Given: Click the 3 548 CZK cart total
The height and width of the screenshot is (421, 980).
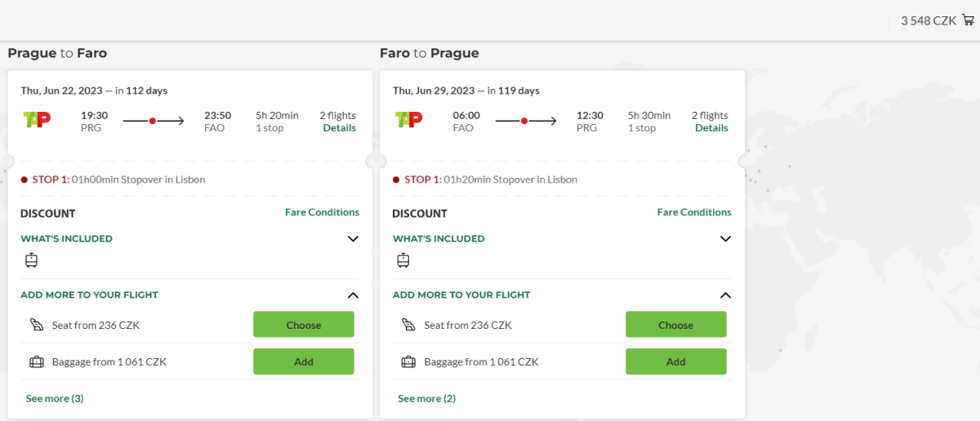Looking at the screenshot, I should pos(929,20).
